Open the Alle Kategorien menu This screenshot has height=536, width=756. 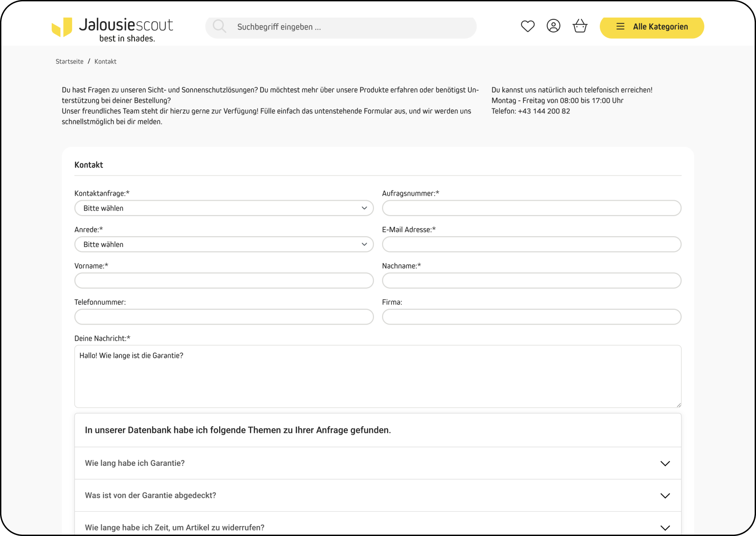tap(652, 27)
